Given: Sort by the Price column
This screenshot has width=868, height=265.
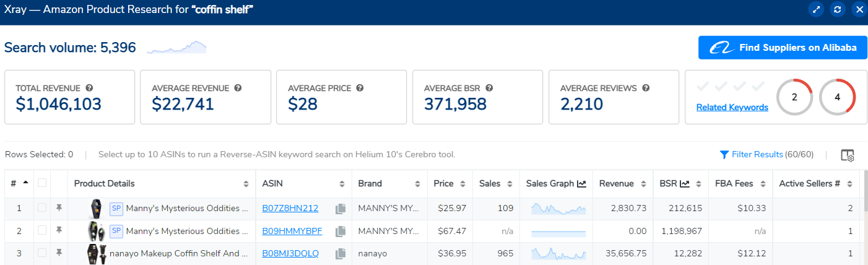Looking at the screenshot, I should coord(448,183).
